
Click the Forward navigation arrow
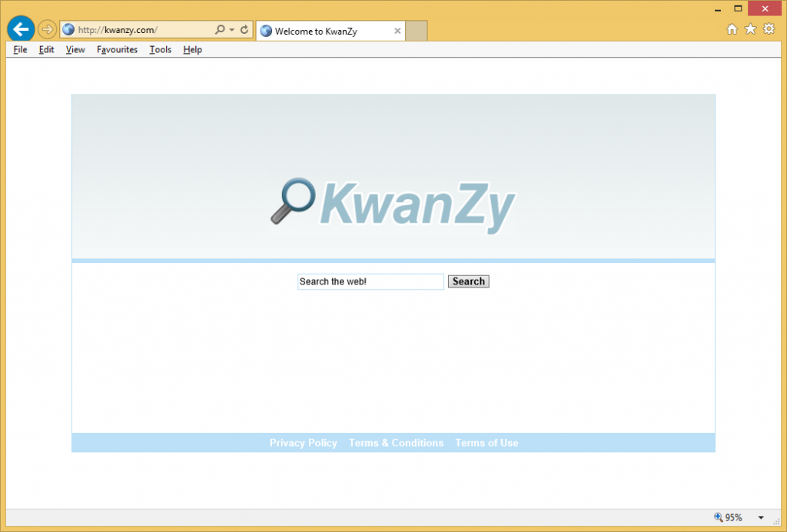pos(47,30)
